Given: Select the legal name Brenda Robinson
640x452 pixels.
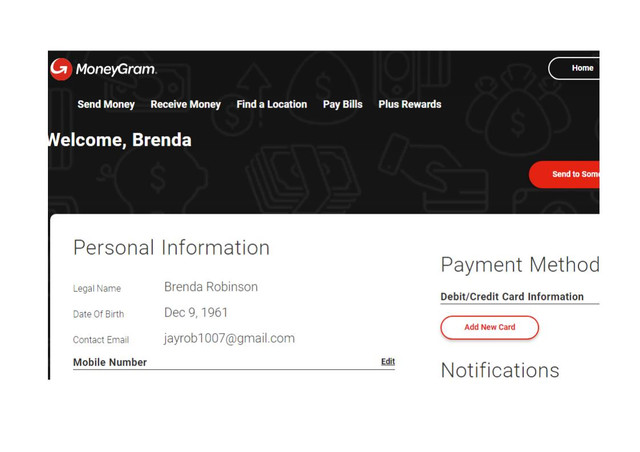Looking at the screenshot, I should (211, 287).
